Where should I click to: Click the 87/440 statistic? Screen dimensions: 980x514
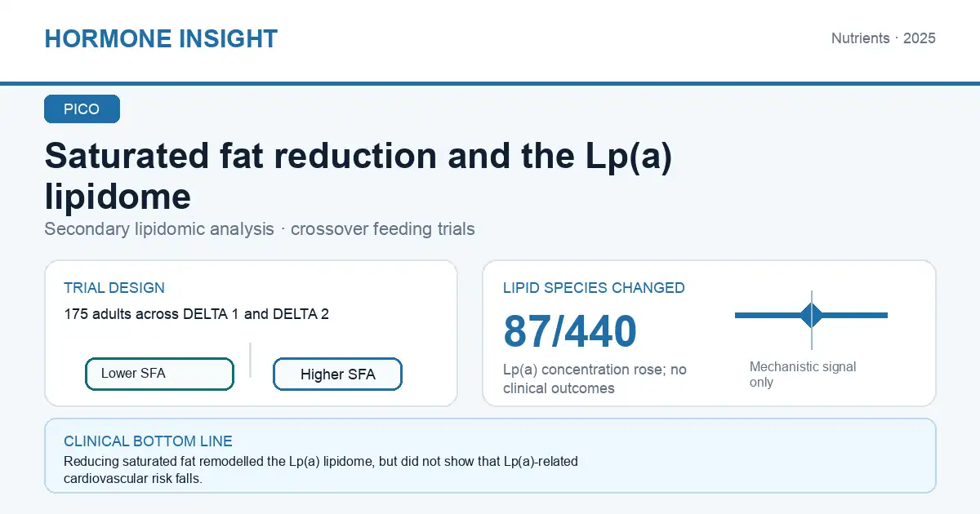click(x=570, y=331)
